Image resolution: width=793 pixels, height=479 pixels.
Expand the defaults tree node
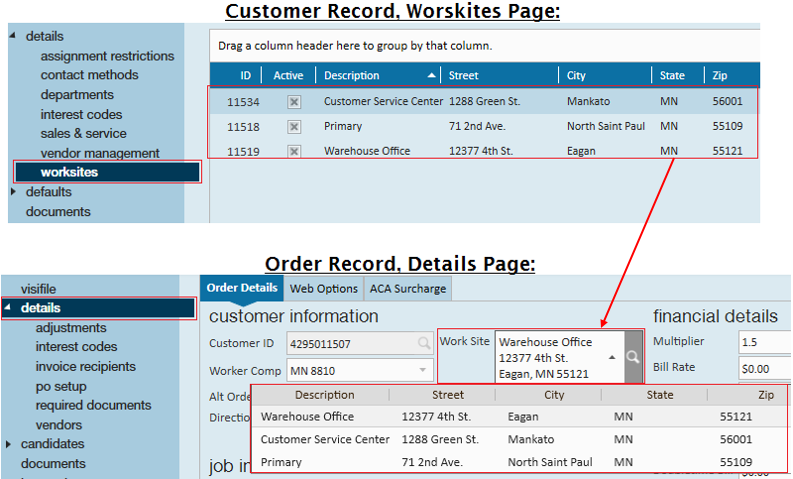point(14,192)
